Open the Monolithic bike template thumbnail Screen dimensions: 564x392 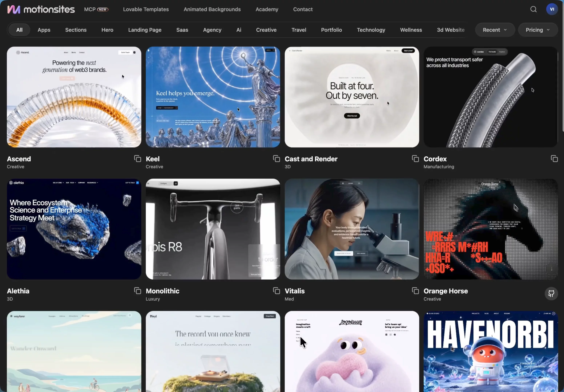click(213, 229)
